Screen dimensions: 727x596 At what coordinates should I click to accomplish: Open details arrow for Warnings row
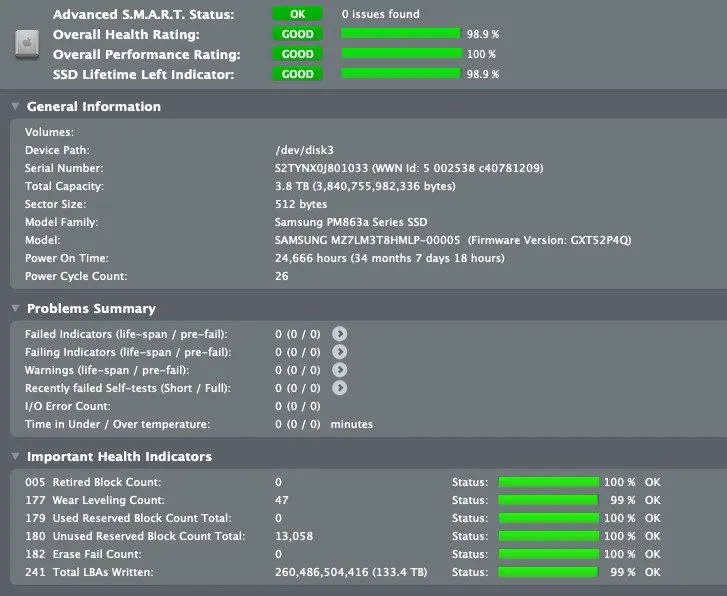tap(339, 370)
